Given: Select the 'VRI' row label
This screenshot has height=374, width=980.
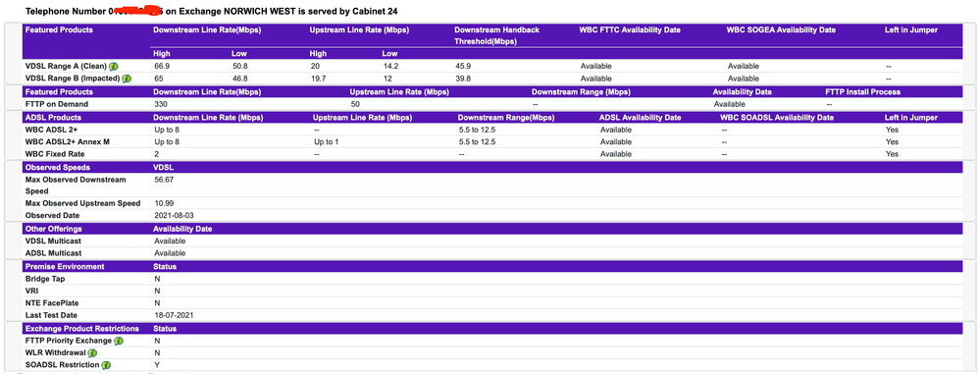Looking at the screenshot, I should pyautogui.click(x=31, y=292).
